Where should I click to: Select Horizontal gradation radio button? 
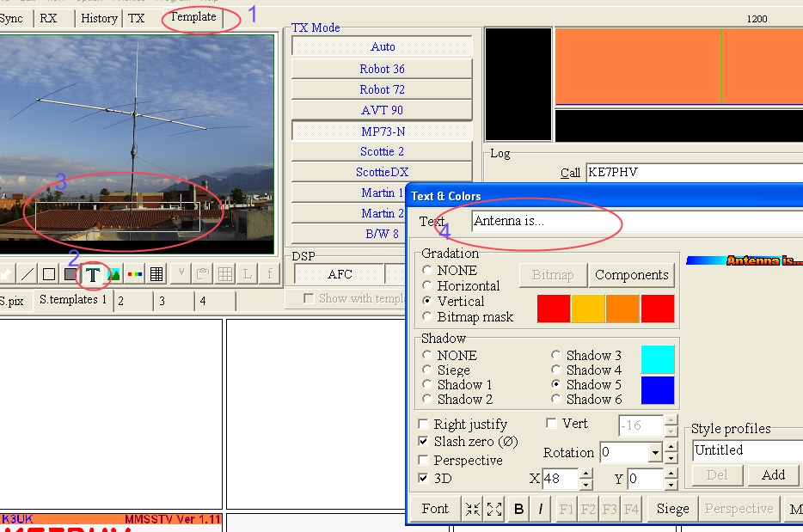(x=427, y=286)
